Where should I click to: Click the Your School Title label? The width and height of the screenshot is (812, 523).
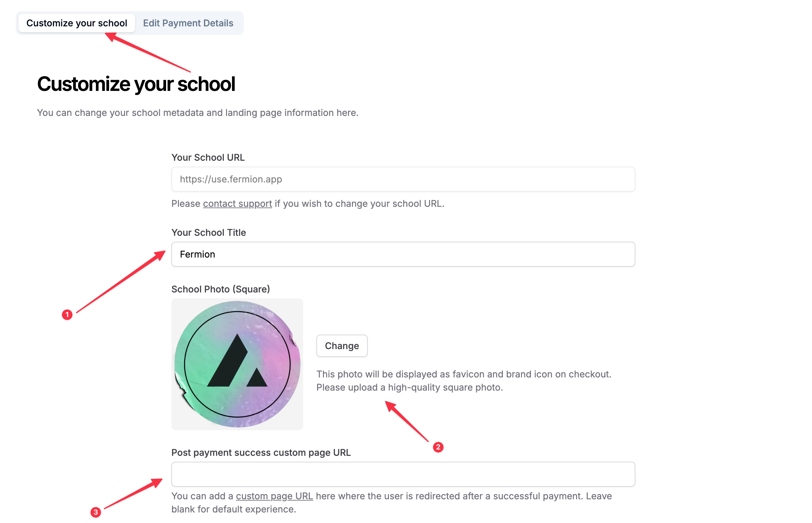point(209,233)
